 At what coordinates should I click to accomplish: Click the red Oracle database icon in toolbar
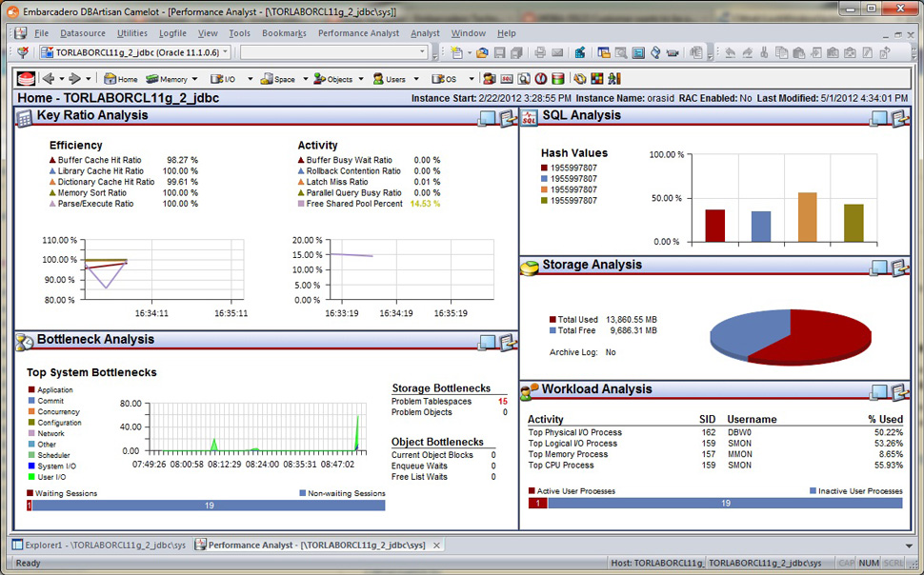[25, 79]
